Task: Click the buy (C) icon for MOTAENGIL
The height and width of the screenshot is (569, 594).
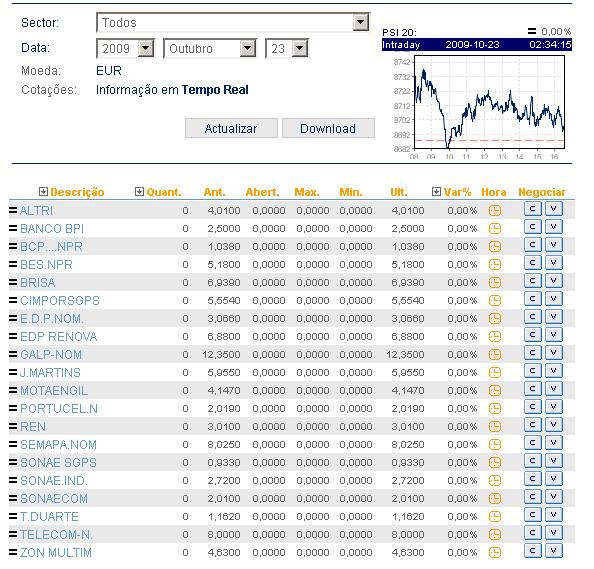Action: [532, 389]
